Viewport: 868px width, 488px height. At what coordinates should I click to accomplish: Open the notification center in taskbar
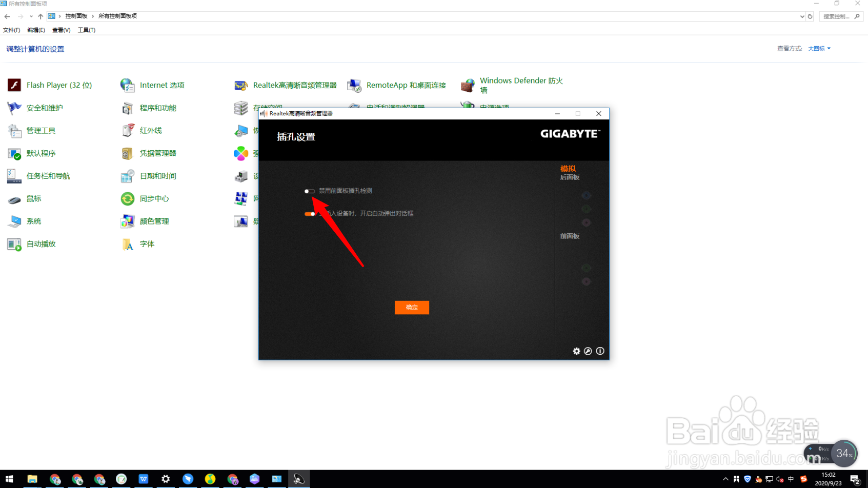[855, 479]
